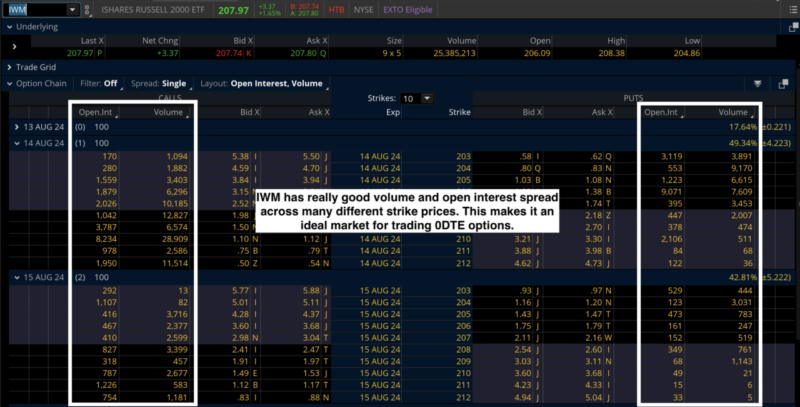
Task: Collapse the 14 AUG 24 expiration row
Action: (x=18, y=143)
